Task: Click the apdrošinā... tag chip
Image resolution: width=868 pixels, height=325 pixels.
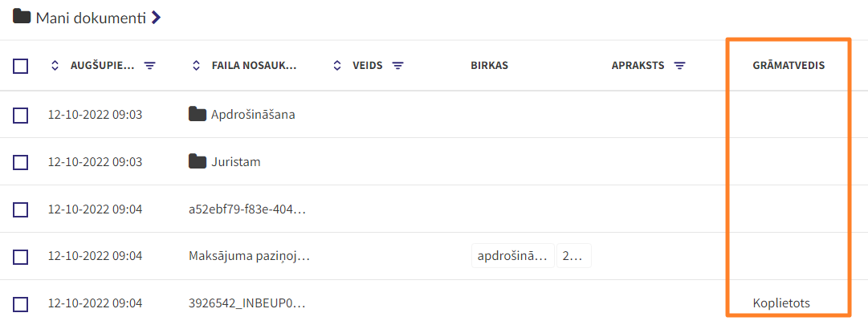Action: [512, 256]
